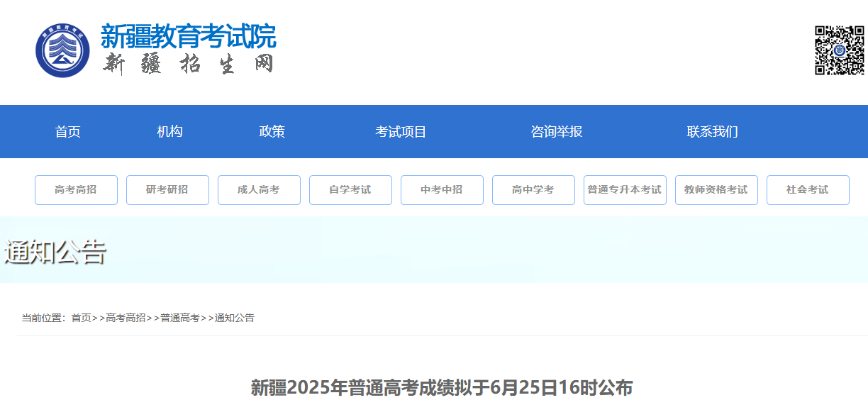Click the 自学考试 category button
The image size is (868, 405).
350,190
